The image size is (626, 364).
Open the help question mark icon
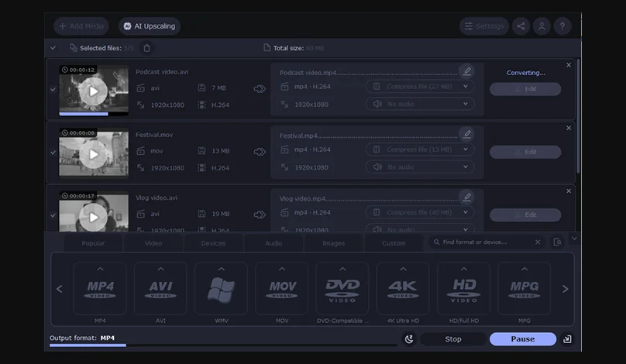click(x=562, y=26)
